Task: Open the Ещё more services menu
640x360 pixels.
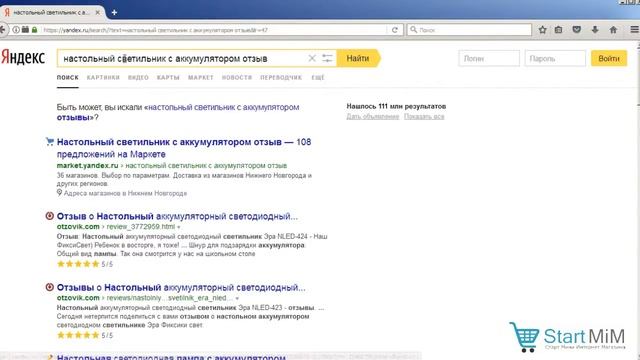Action: point(318,78)
